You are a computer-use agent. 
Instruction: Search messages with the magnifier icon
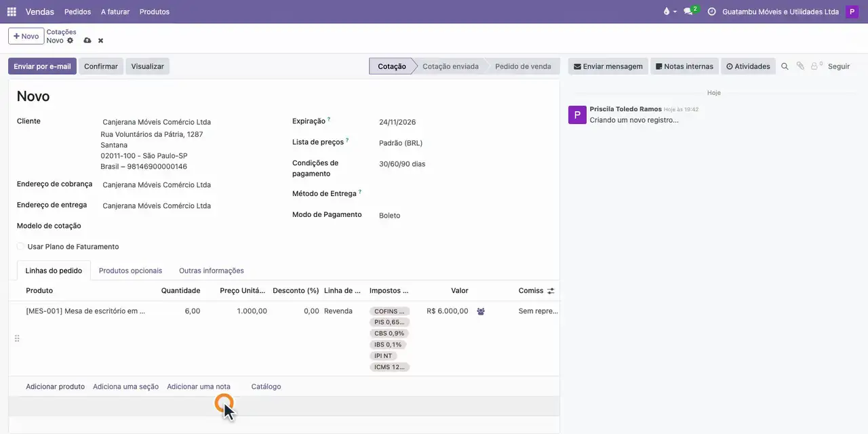click(x=785, y=66)
